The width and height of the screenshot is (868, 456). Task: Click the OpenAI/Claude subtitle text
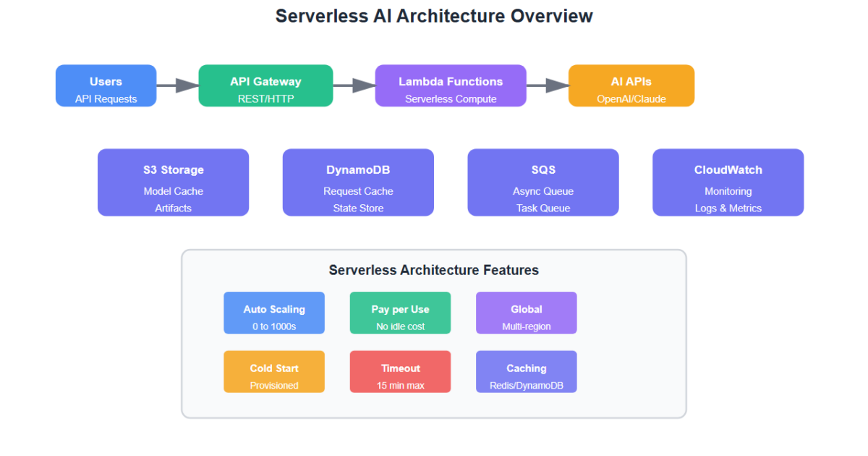point(631,99)
